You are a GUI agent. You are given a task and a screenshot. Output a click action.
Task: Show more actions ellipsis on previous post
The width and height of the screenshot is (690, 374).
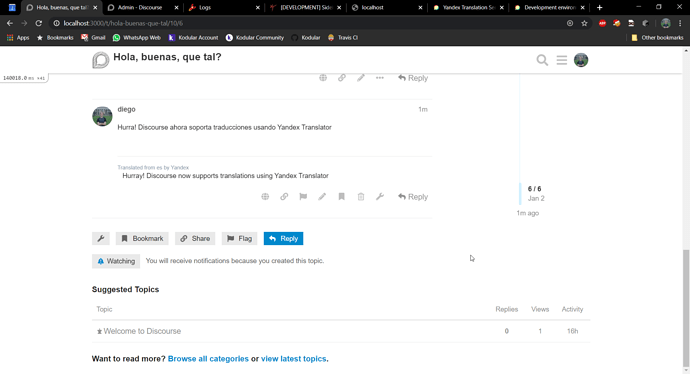coord(380,78)
